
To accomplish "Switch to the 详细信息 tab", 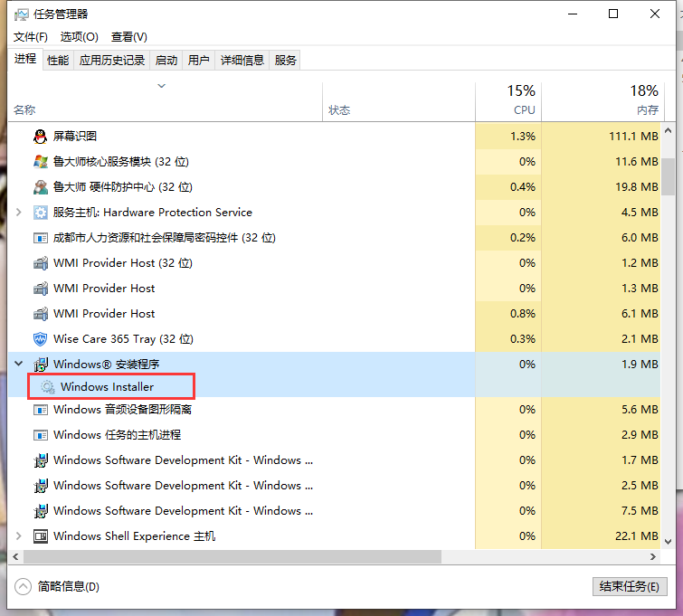I will 242,60.
